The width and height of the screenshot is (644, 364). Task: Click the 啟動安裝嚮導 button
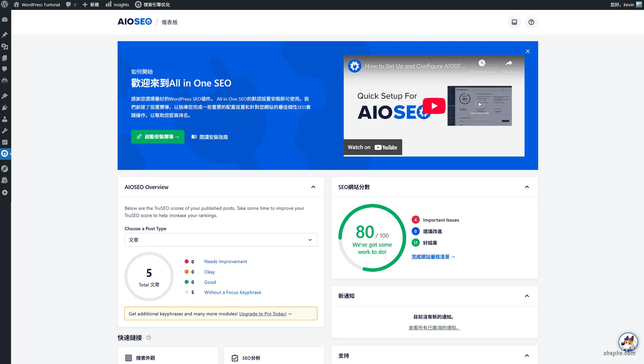[158, 136]
